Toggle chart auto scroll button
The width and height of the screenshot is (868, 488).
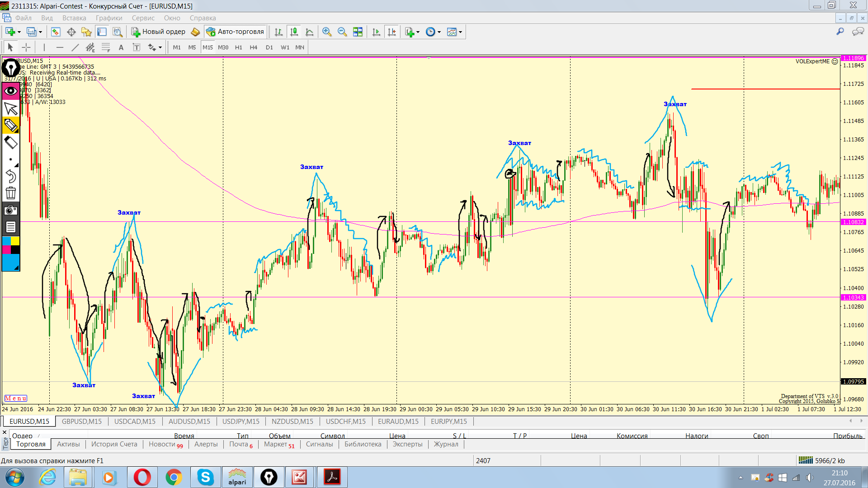click(x=376, y=32)
